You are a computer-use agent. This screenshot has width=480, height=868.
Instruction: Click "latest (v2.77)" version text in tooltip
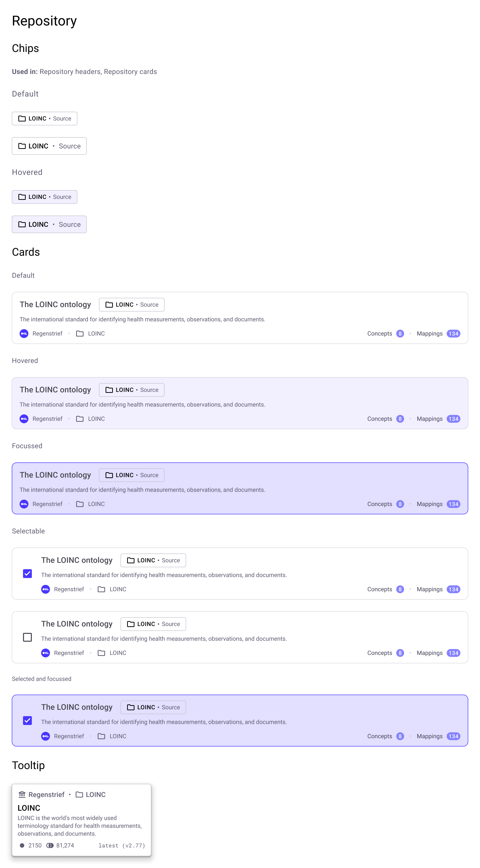pyautogui.click(x=122, y=845)
